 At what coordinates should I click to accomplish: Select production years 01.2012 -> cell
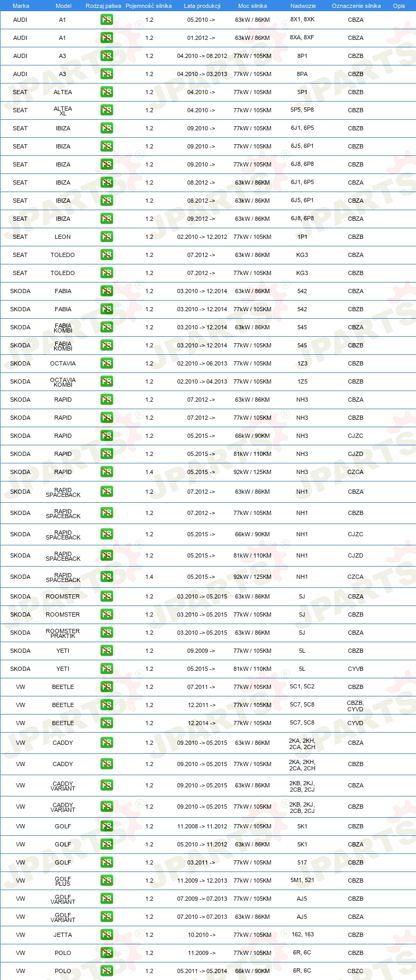(x=201, y=38)
